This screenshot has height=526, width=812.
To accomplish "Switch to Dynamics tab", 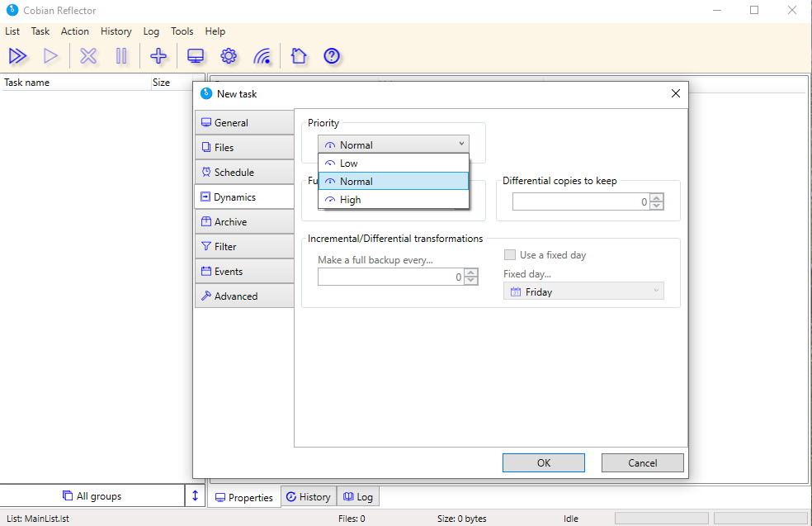I will [244, 197].
